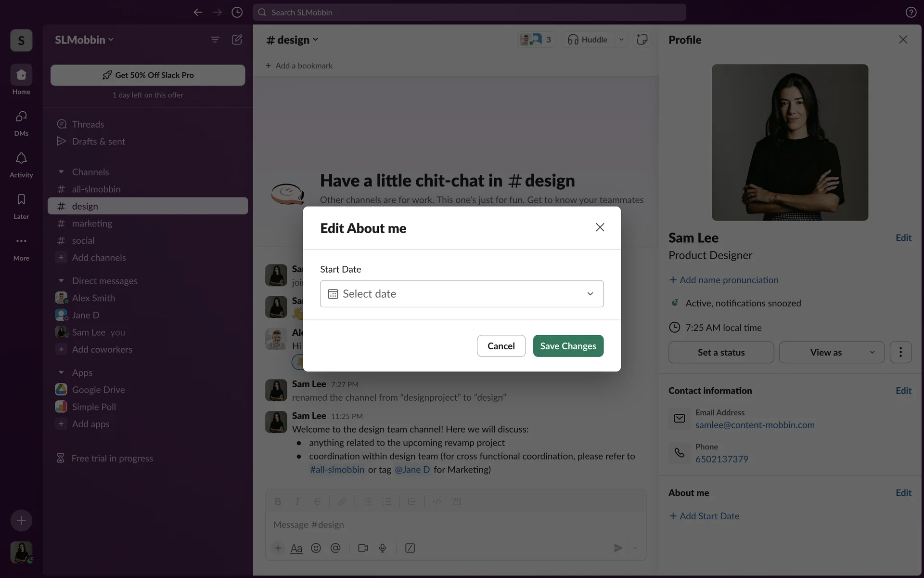Open the profile three-dot more actions

(900, 352)
